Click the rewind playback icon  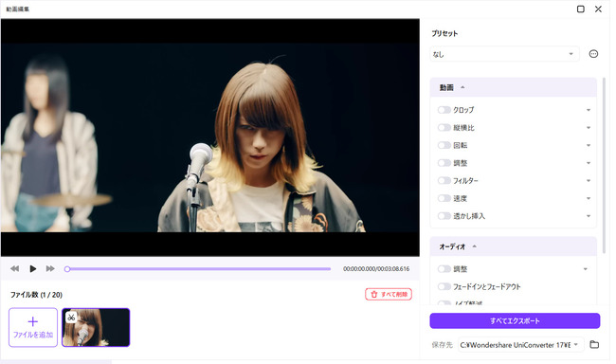[x=14, y=269]
